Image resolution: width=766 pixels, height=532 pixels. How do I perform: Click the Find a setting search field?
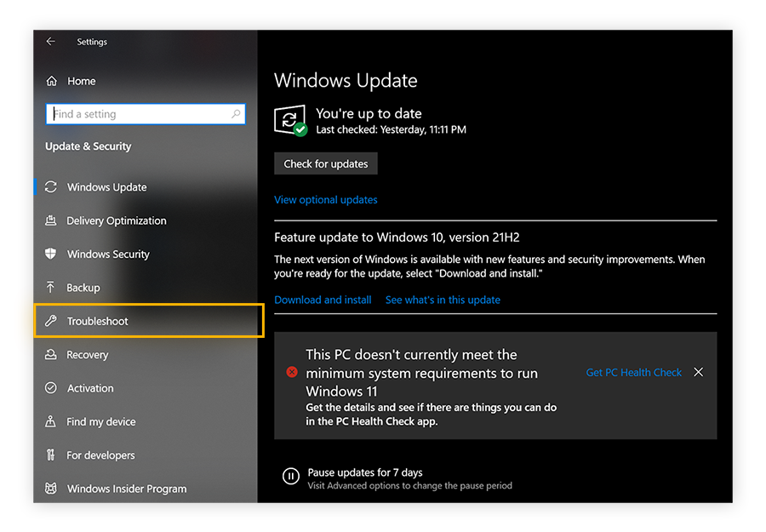point(136,113)
